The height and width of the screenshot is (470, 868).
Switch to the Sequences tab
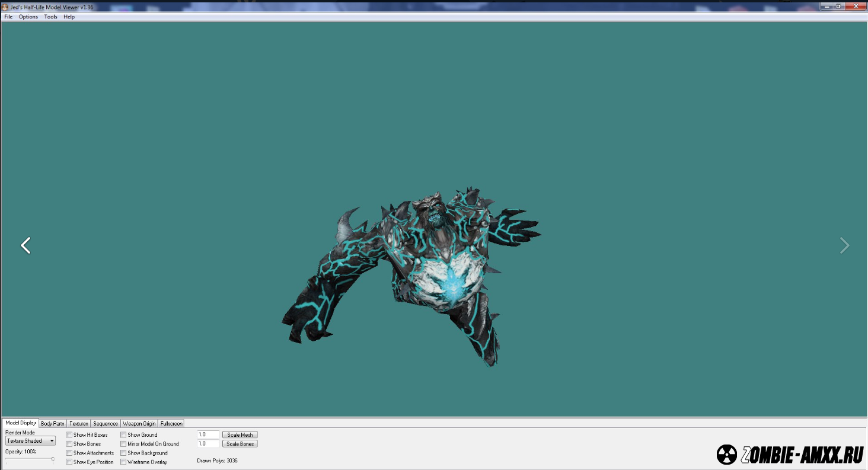pyautogui.click(x=106, y=424)
